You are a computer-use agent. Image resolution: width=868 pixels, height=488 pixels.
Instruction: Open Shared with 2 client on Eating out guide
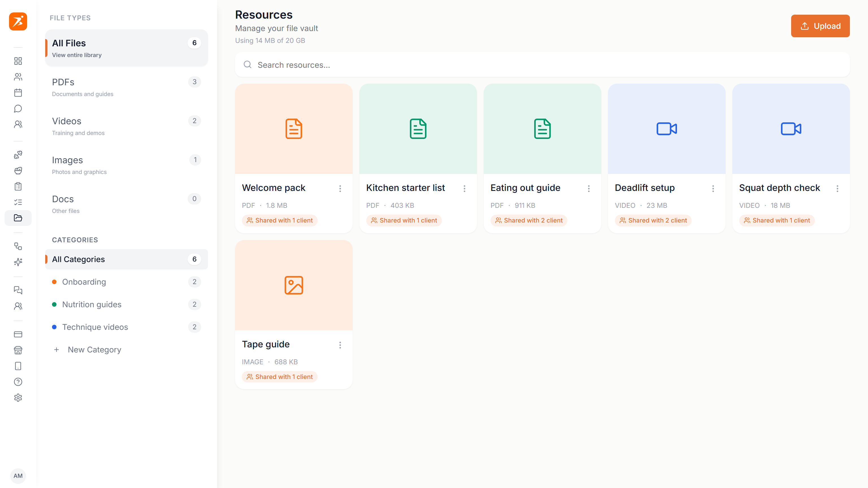coord(529,220)
